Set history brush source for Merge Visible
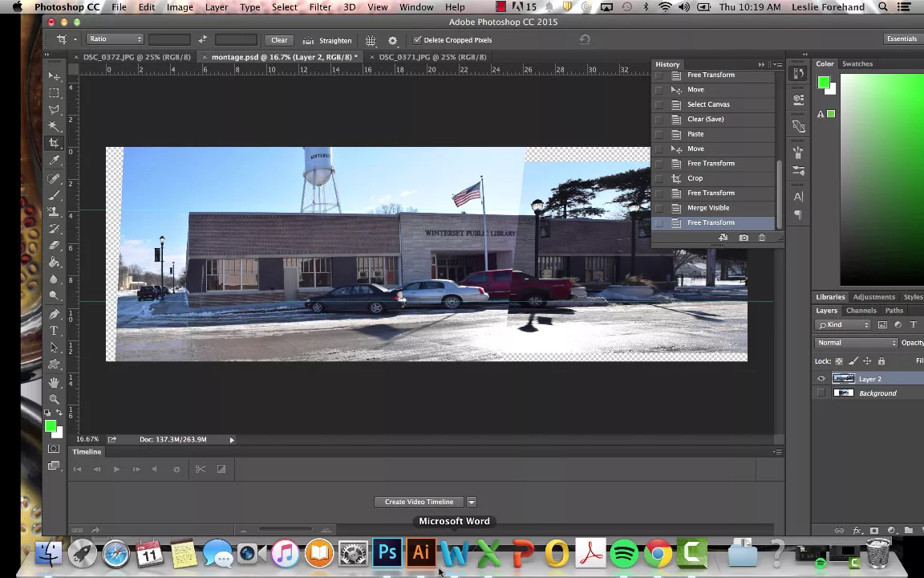This screenshot has width=924, height=578. [659, 208]
